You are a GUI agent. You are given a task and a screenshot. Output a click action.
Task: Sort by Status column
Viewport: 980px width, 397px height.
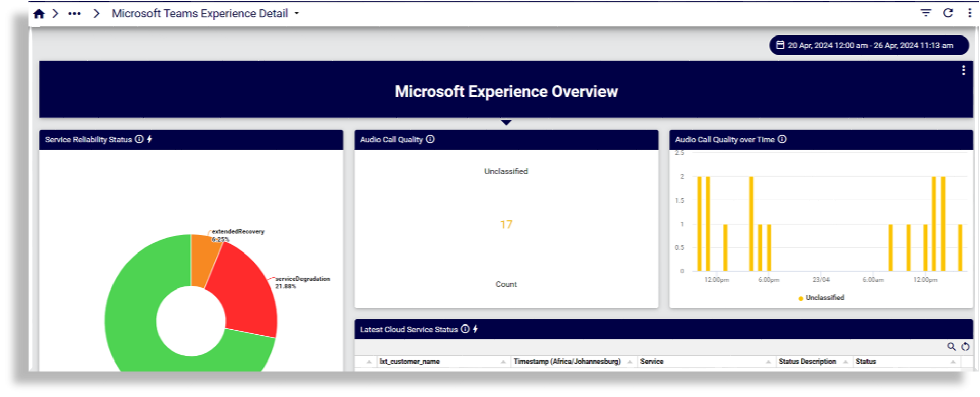[x=865, y=362]
